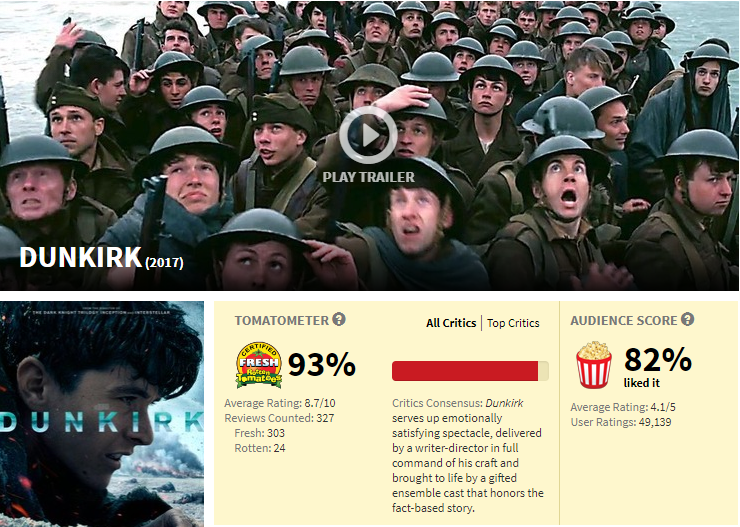Click the TOMATOMETER heading

pos(282,321)
